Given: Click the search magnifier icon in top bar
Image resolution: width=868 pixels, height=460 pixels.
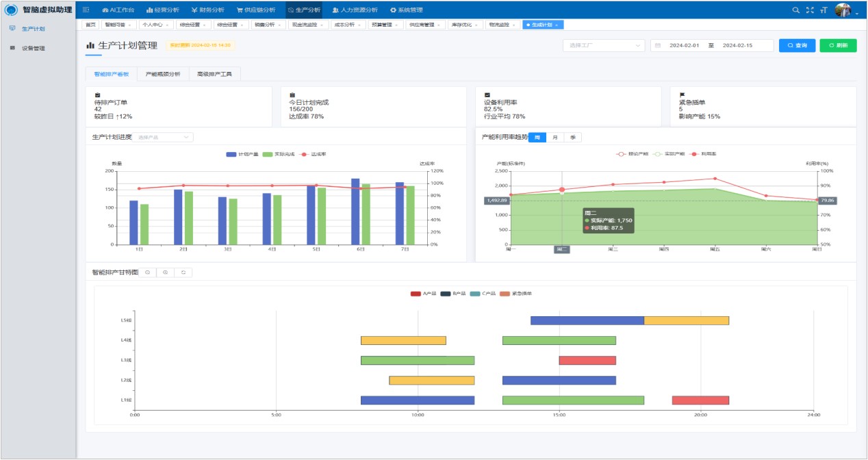Looking at the screenshot, I should click(x=795, y=10).
